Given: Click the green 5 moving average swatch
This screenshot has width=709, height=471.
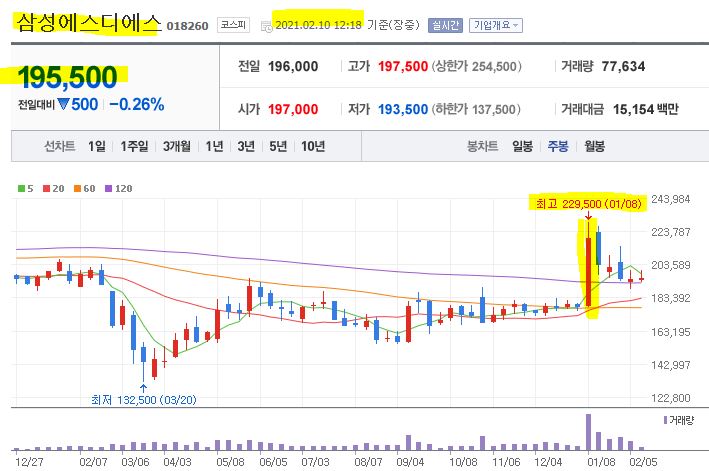Looking at the screenshot, I should click(21, 188).
